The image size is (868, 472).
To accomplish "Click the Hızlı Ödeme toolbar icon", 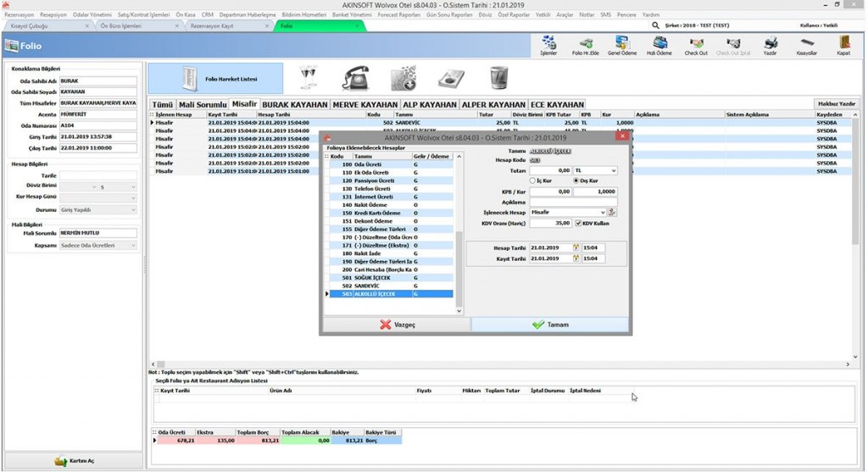I will pos(659,46).
